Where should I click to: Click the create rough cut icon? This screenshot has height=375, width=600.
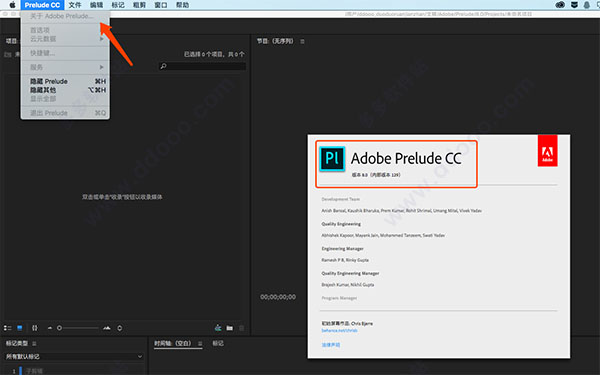218,328
